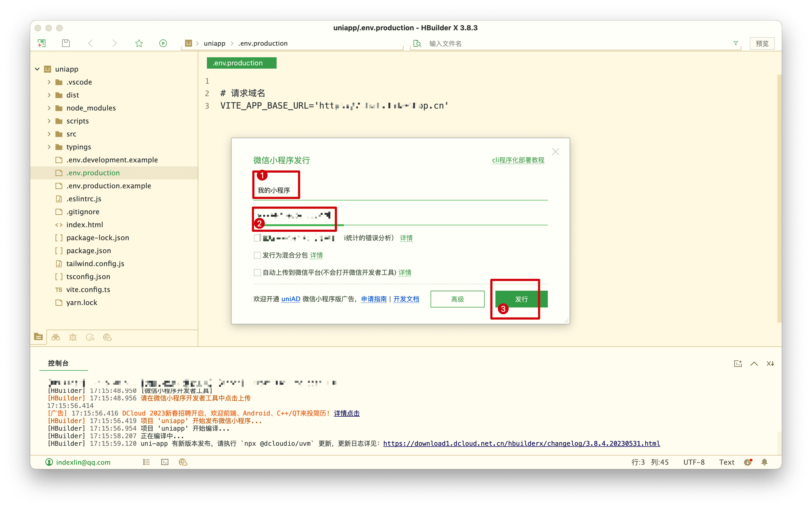Expand the node_modules folder

tap(49, 108)
